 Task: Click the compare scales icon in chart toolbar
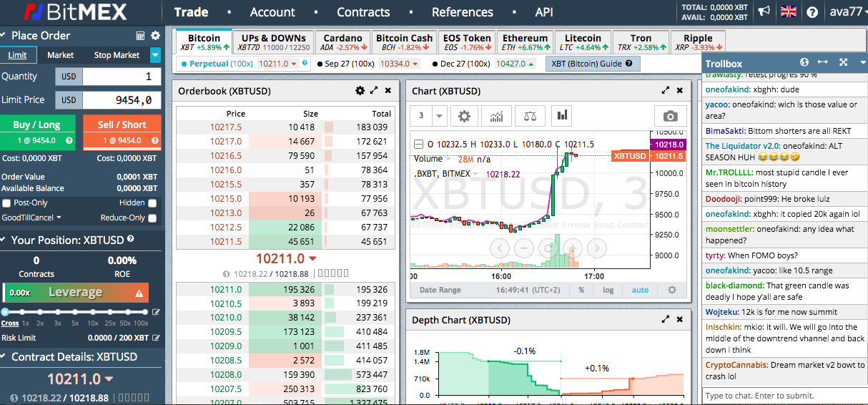(x=530, y=115)
